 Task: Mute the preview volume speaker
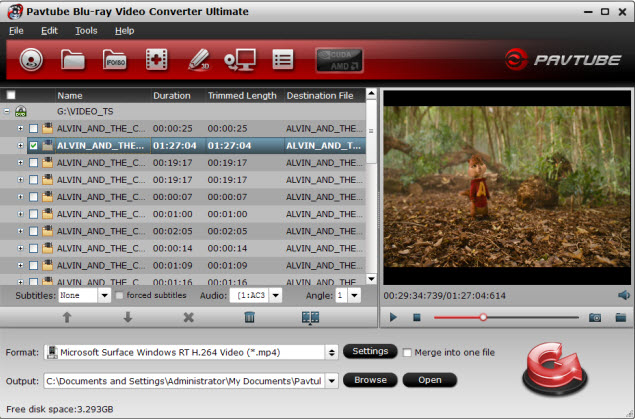(x=624, y=295)
